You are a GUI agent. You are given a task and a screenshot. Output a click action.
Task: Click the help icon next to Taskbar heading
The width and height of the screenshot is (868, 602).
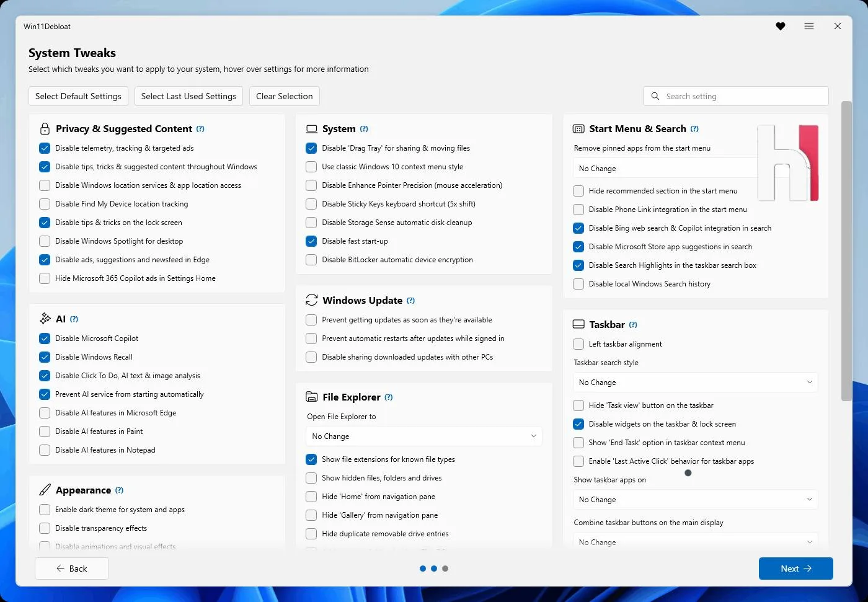coord(633,325)
